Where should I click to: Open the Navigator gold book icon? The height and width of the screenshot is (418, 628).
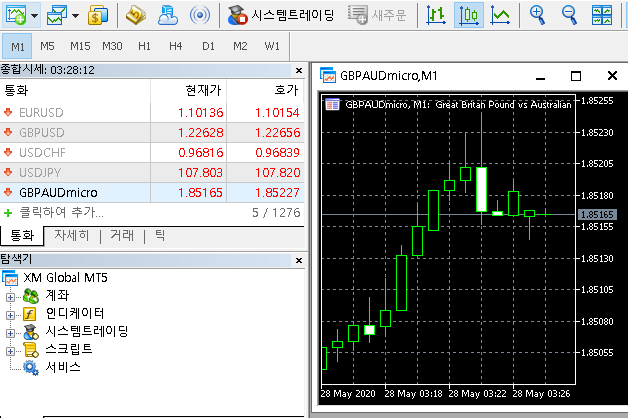click(135, 15)
